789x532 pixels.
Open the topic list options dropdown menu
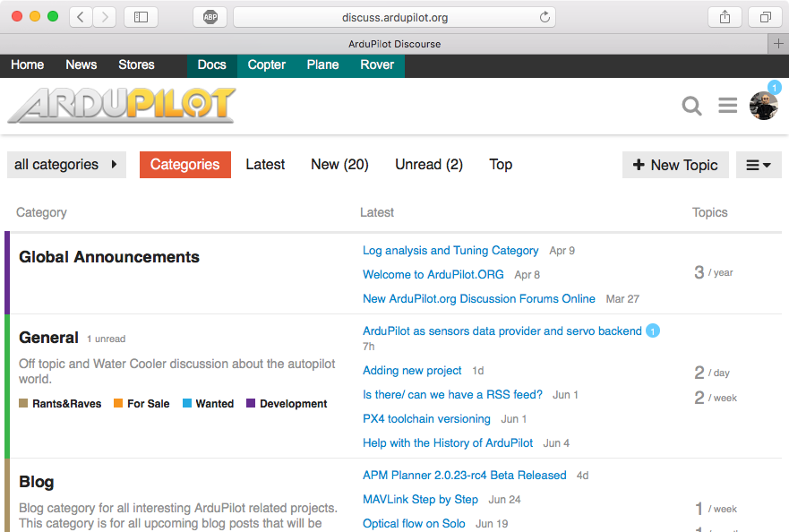(x=759, y=165)
